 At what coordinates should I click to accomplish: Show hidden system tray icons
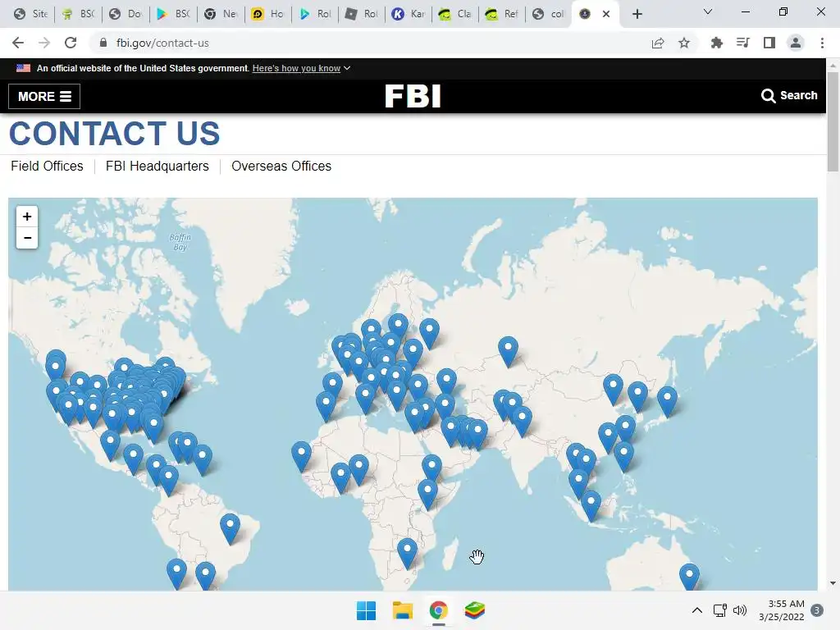pos(697,610)
